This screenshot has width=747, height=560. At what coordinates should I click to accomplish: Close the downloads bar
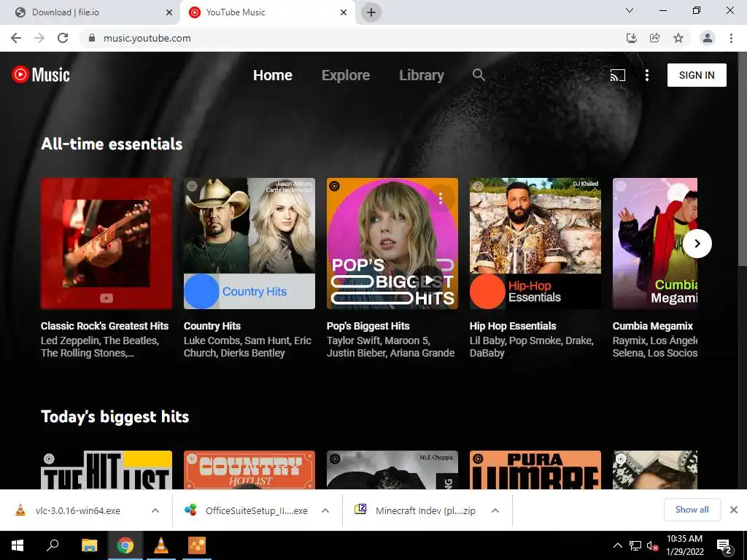pos(734,510)
